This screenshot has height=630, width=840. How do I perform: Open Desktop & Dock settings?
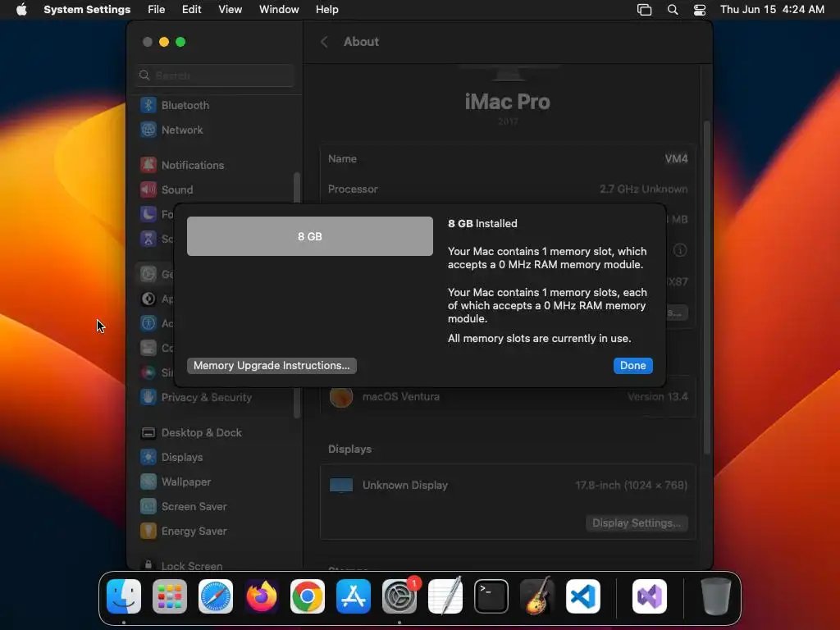[202, 433]
